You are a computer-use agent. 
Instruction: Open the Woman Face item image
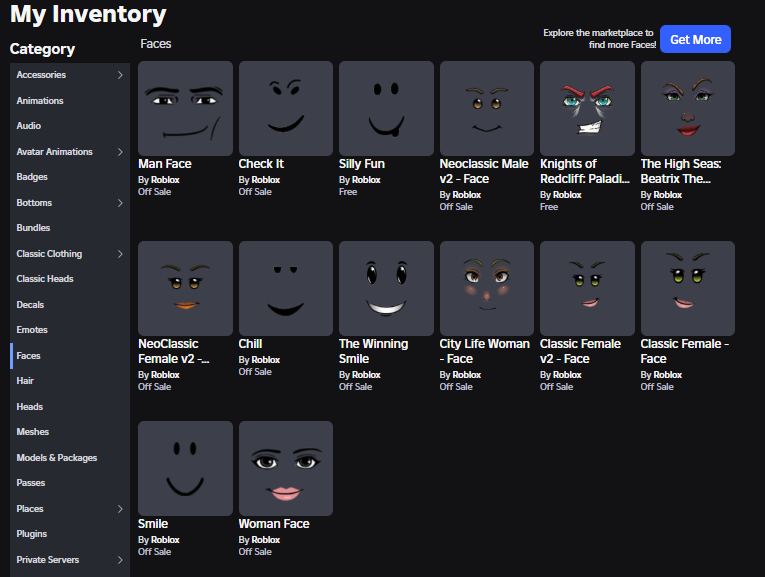tap(286, 468)
